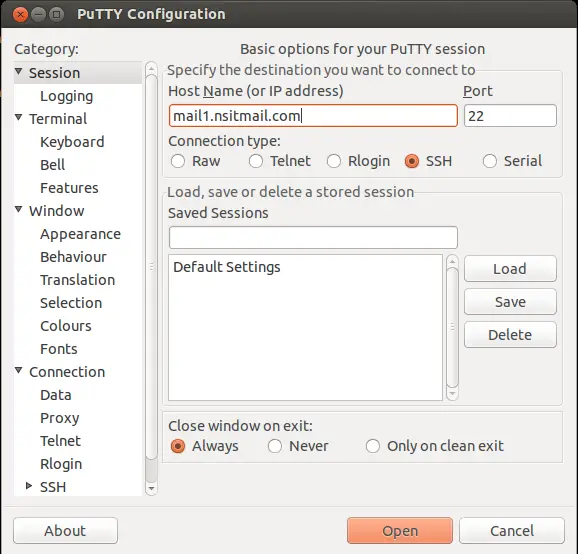Click the saved sessions scrollbar handle
Viewport: 578px width, 554px height.
452,327
